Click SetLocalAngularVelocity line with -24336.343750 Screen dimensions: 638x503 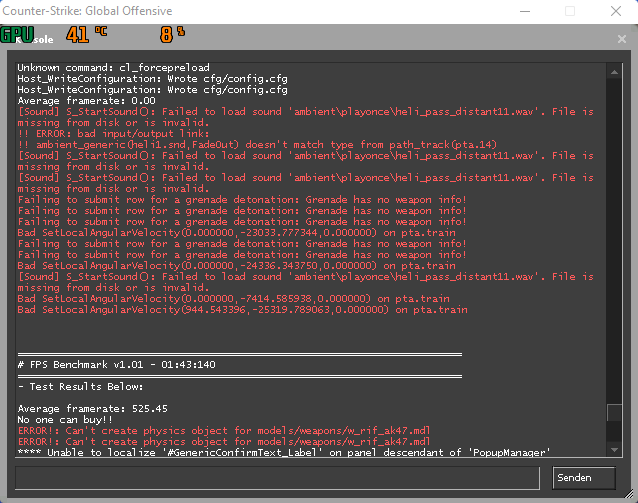(236, 266)
